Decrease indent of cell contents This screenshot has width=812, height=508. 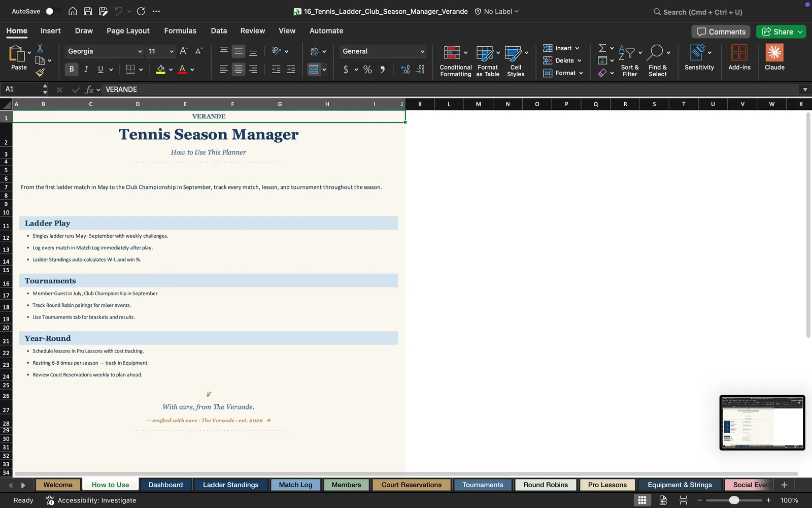coord(276,70)
